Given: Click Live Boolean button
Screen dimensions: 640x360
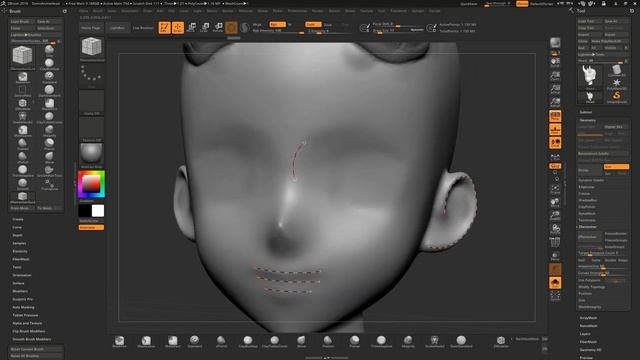Looking at the screenshot, I should point(143,28).
